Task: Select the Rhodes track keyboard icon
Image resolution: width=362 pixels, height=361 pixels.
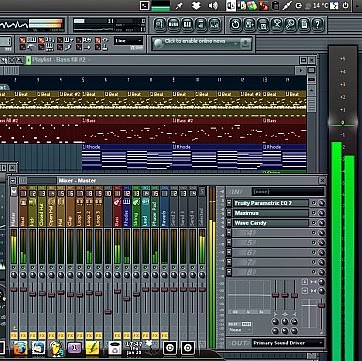Action: click(127, 202)
